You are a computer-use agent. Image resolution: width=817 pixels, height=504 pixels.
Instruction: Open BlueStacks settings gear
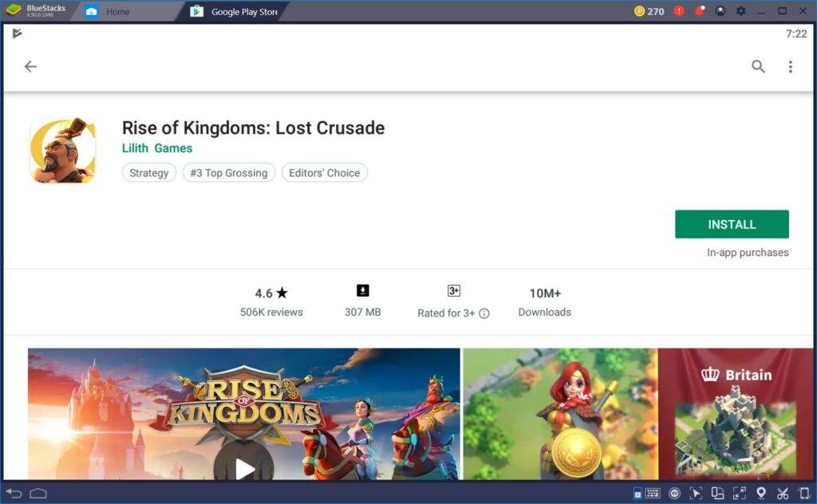740,10
